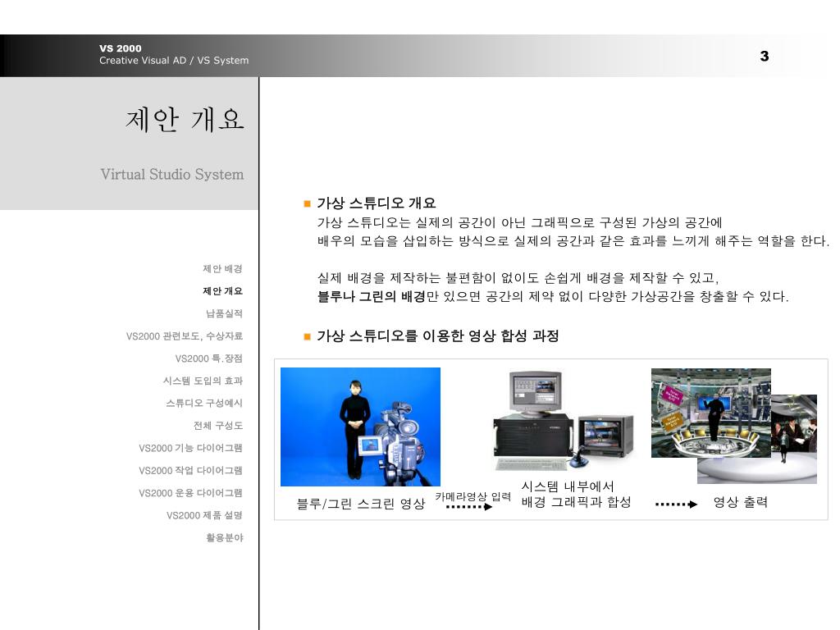
Task: Click the page number 3
Action: (765, 56)
